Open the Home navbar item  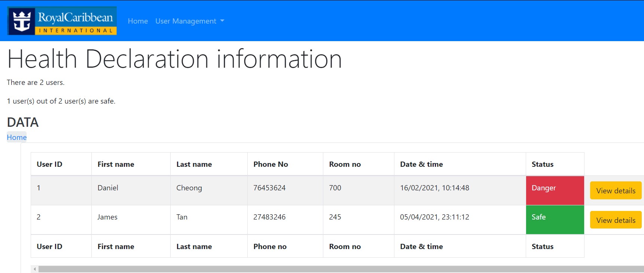click(138, 21)
